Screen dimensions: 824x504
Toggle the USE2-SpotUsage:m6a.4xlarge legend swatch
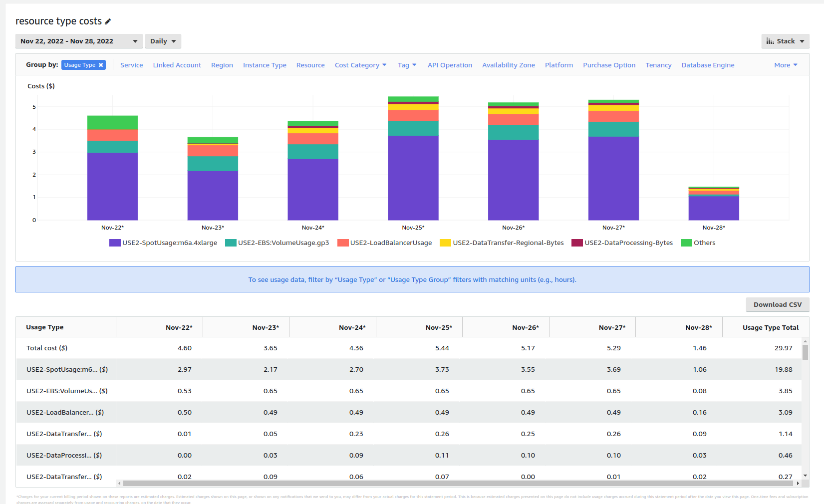(x=115, y=243)
